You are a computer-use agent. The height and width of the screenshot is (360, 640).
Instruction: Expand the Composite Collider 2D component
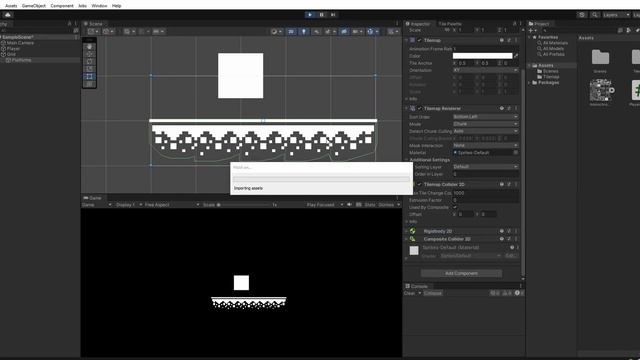(x=406, y=239)
